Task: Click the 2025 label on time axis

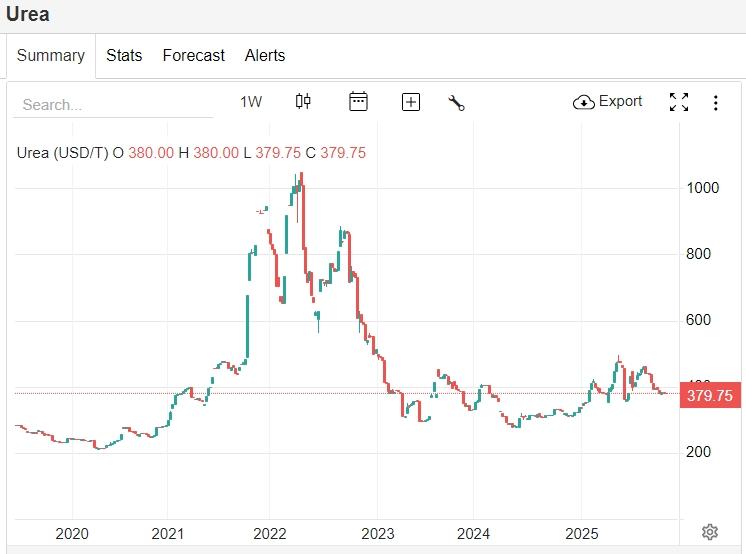Action: tap(582, 533)
